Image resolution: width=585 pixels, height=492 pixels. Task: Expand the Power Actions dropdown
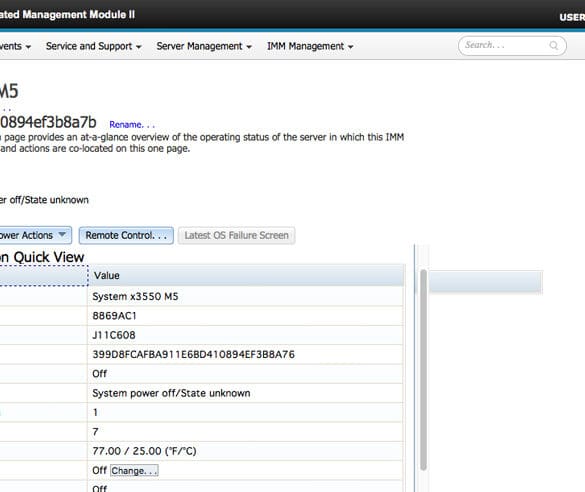pos(35,235)
